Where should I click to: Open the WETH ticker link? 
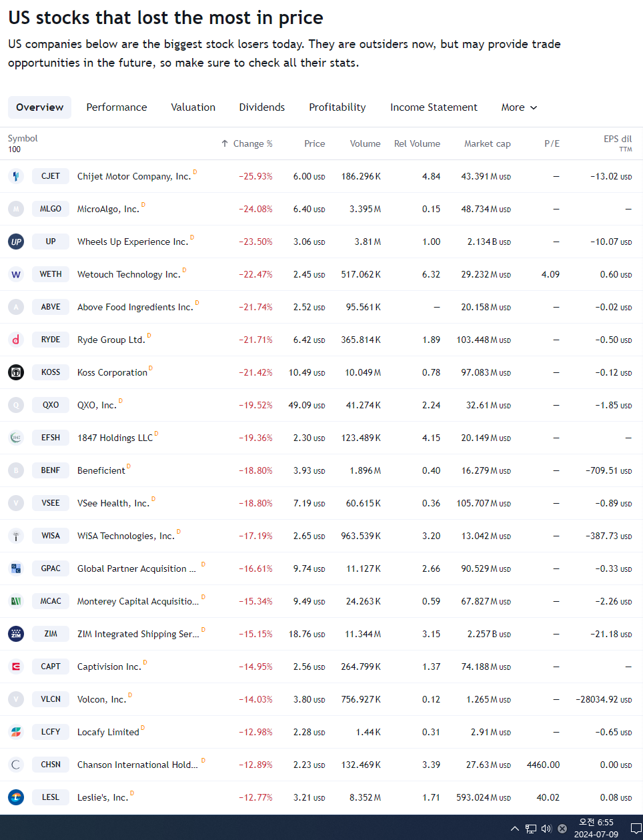click(51, 274)
